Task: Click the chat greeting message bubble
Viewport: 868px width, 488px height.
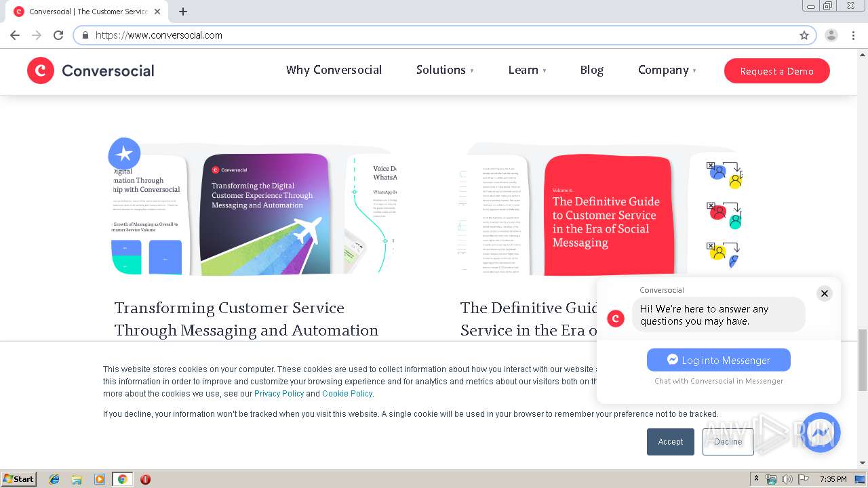Action: [719, 315]
